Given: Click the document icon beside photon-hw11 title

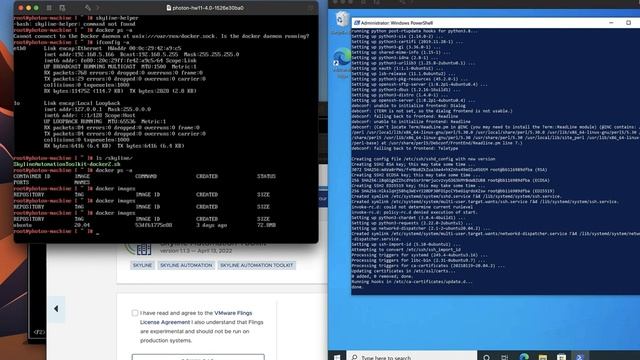Looking at the screenshot, I should click(169, 8).
